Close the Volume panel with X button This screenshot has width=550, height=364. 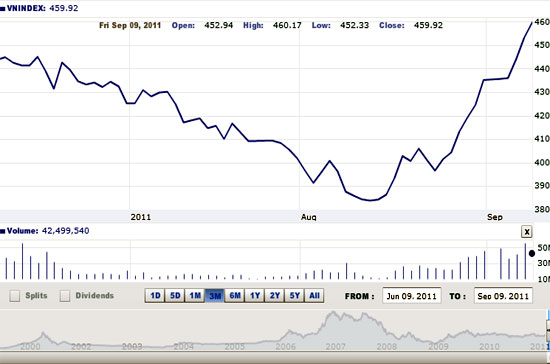(526, 232)
